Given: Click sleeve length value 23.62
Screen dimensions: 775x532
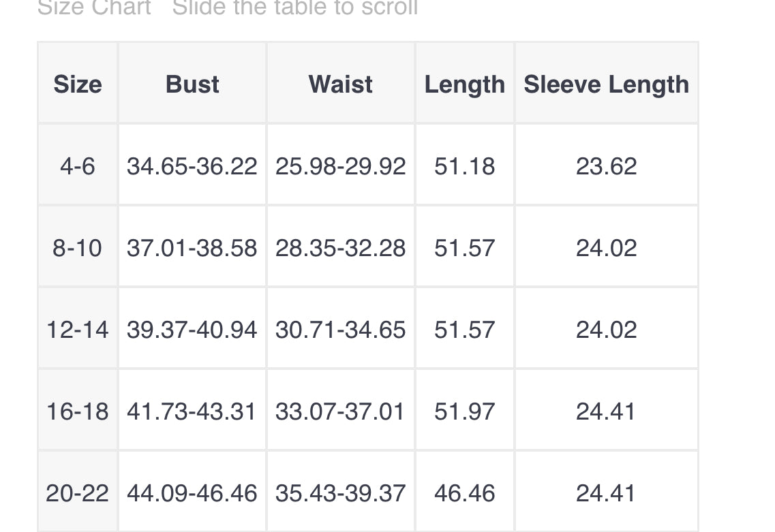Looking at the screenshot, I should (606, 166).
